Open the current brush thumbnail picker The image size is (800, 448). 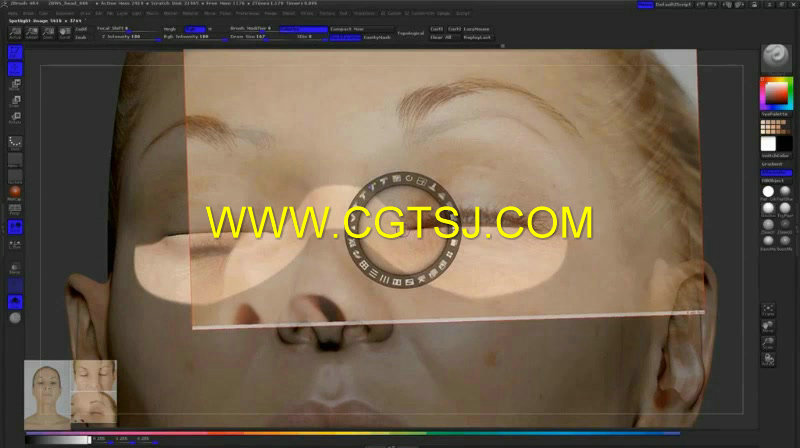pyautogui.click(x=776, y=57)
